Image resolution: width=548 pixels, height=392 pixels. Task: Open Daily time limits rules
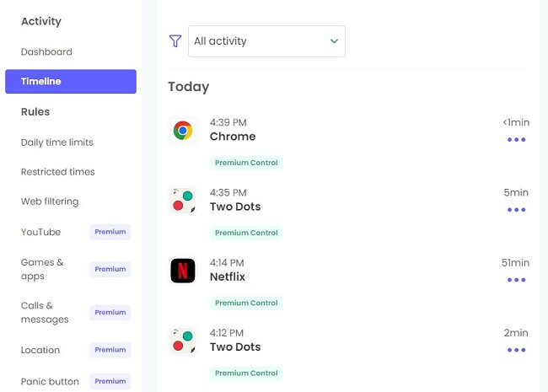[x=57, y=142]
